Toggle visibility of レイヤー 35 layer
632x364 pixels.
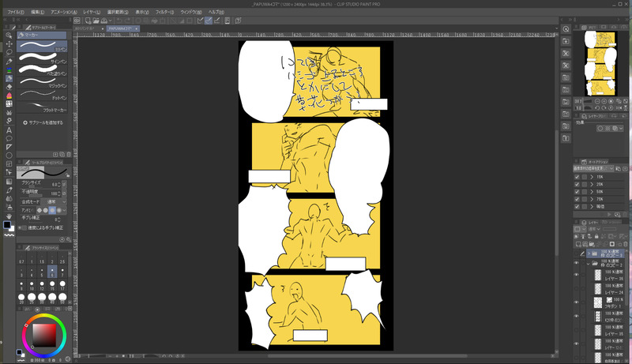[577, 330]
